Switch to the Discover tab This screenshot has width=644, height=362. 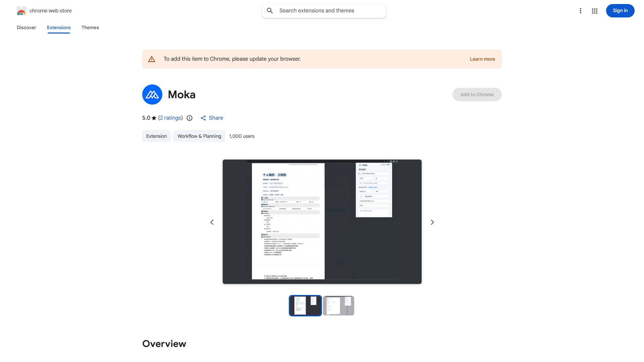pos(26,27)
